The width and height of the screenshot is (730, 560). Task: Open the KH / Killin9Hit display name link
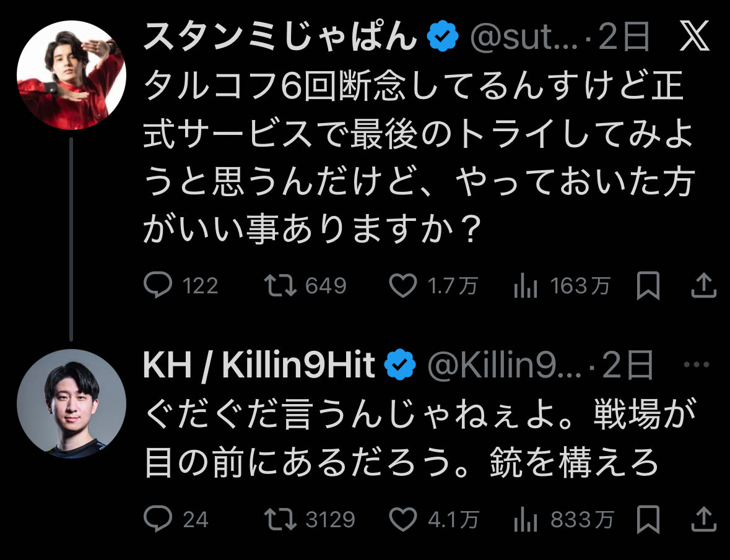click(x=259, y=366)
